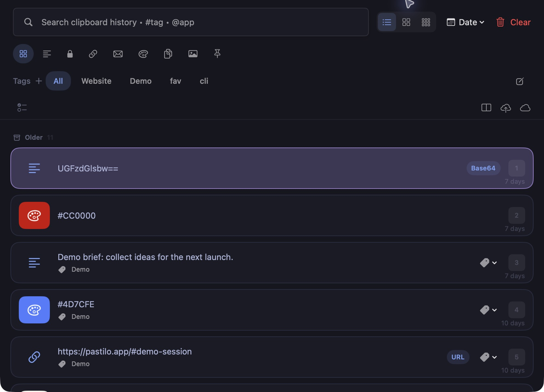Screen dimensions: 544x392
Task: Switch to compact grid view layout
Action: pyautogui.click(x=426, y=22)
